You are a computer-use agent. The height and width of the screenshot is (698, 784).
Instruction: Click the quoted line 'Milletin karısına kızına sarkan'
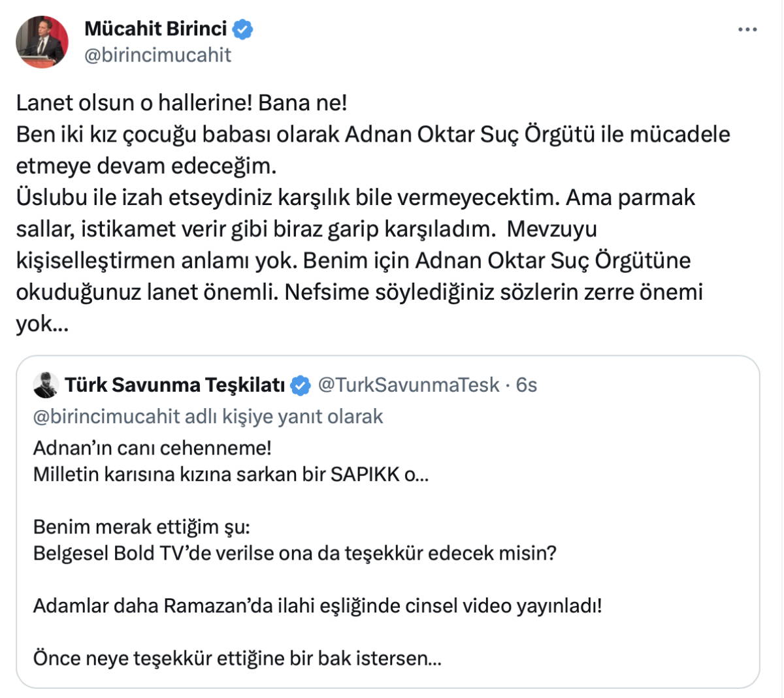(231, 474)
